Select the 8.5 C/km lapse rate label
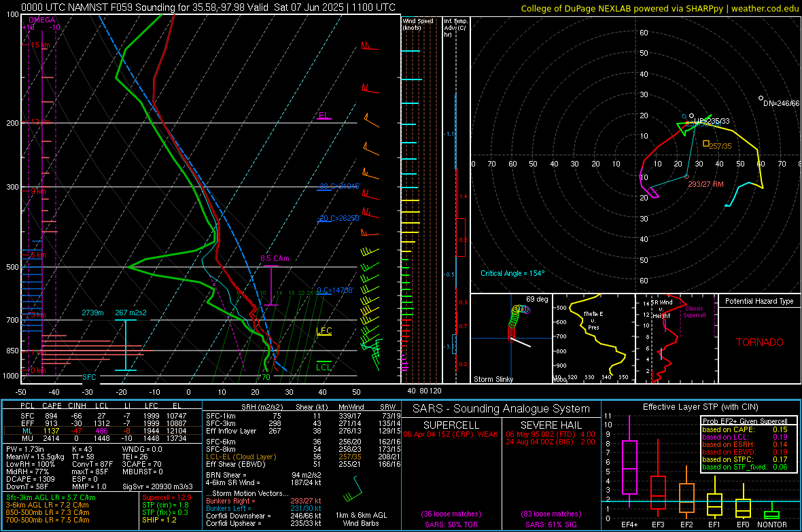This screenshot has height=532, width=802. point(275,258)
